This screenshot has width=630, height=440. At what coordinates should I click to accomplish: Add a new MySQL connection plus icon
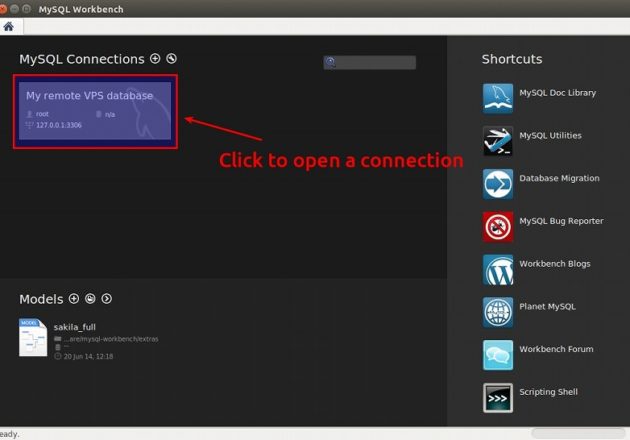[x=155, y=59]
